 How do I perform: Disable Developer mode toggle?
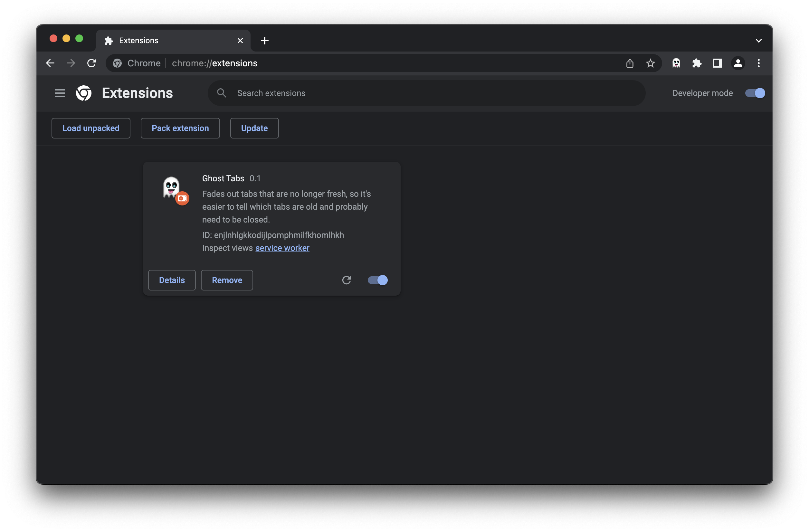755,93
